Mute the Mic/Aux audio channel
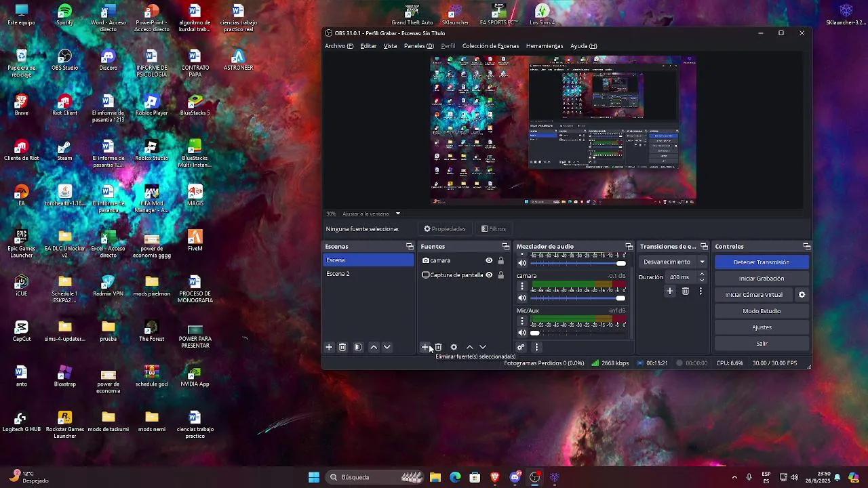 (522, 333)
